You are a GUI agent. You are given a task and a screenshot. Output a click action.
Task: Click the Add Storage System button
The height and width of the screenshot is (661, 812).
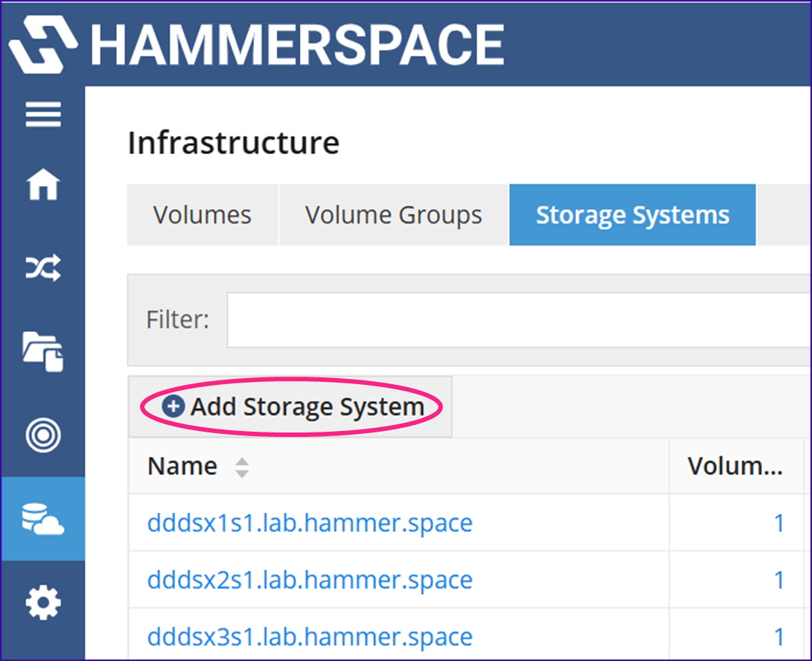click(290, 406)
